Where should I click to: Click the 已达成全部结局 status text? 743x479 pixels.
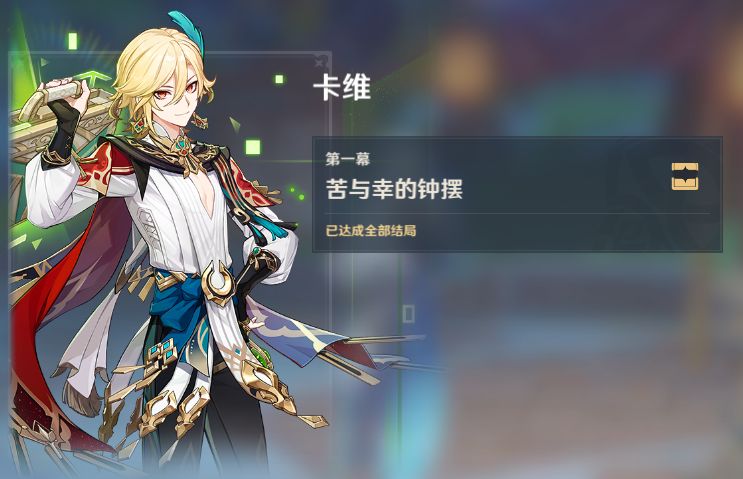click(371, 231)
